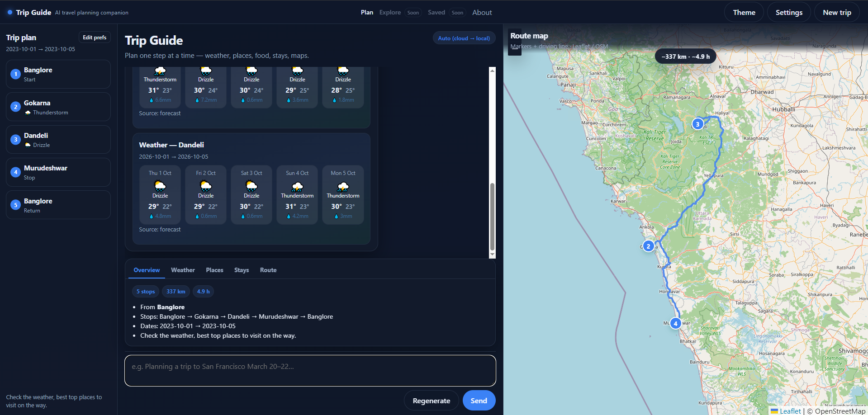
Task: Open the OpenStreetMap attribution link
Action: [840, 411]
